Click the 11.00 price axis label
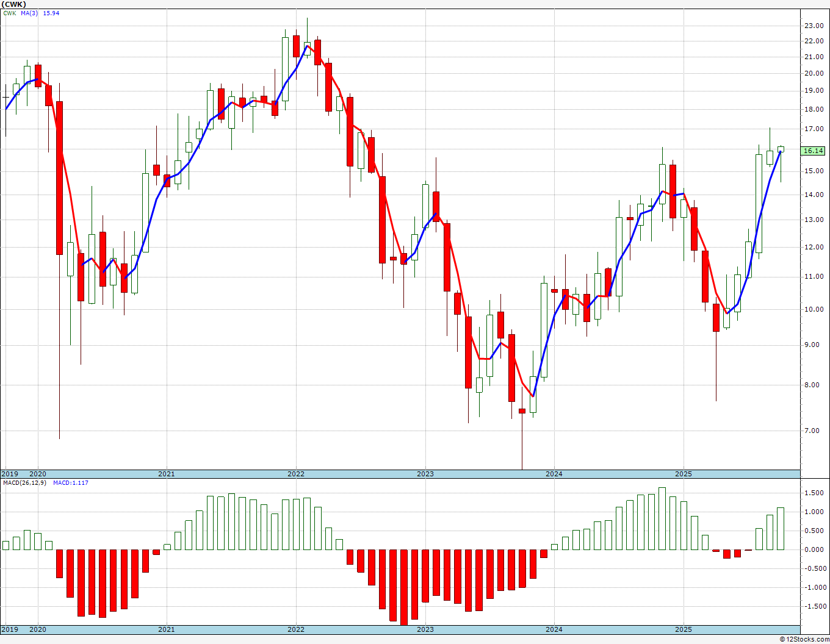The image size is (830, 644). (x=814, y=276)
